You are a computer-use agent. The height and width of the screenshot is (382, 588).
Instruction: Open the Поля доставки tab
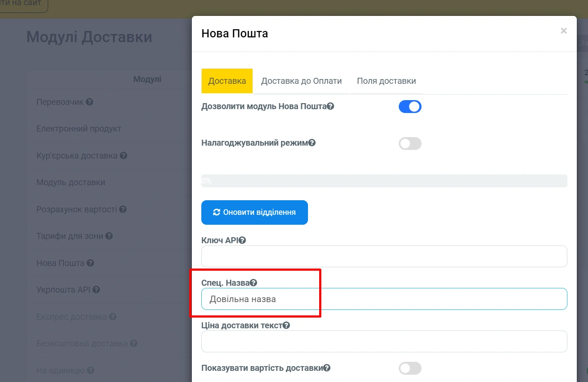[x=386, y=81]
